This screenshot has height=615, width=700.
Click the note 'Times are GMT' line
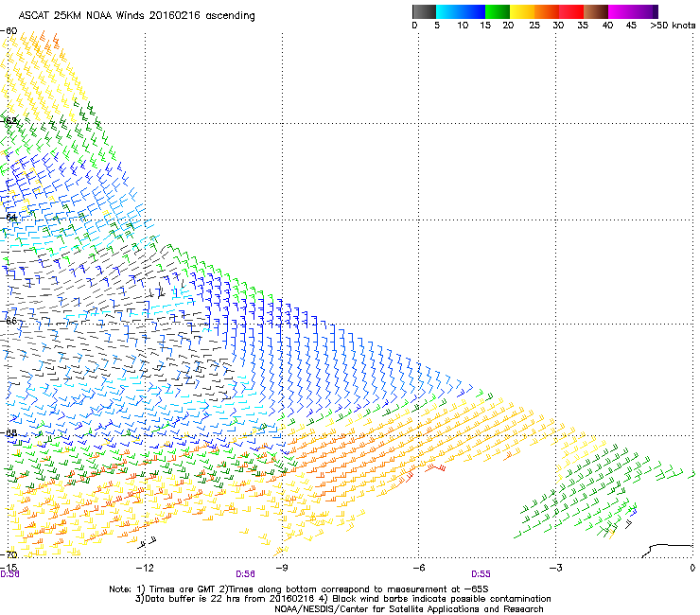[x=299, y=589]
